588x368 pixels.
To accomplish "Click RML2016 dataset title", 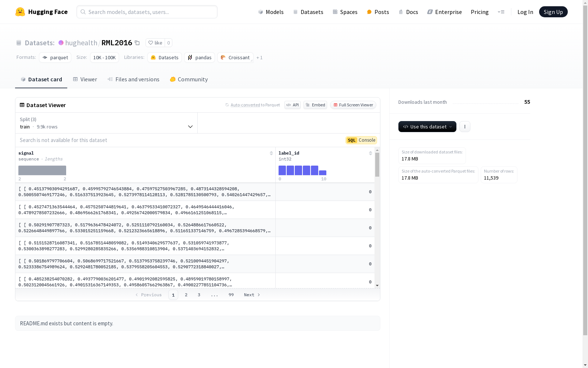I will pos(117,43).
